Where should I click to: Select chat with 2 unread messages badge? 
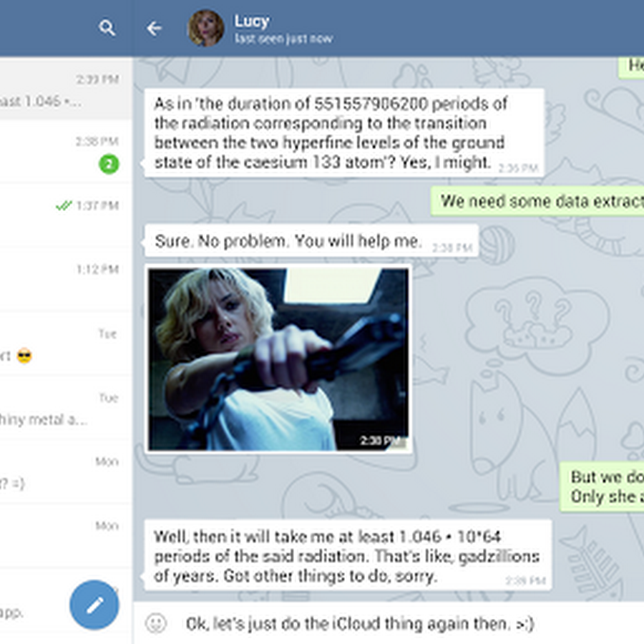[x=66, y=152]
